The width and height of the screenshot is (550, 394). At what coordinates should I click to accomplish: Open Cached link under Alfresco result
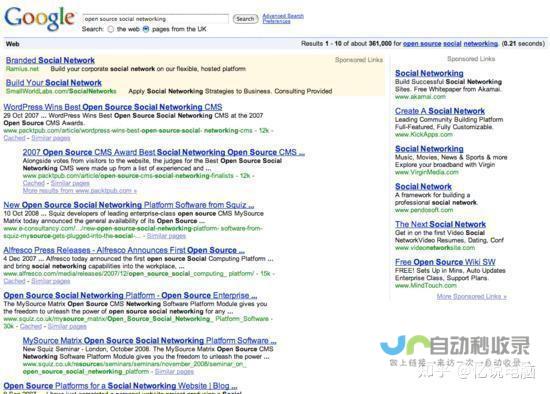click(x=14, y=281)
